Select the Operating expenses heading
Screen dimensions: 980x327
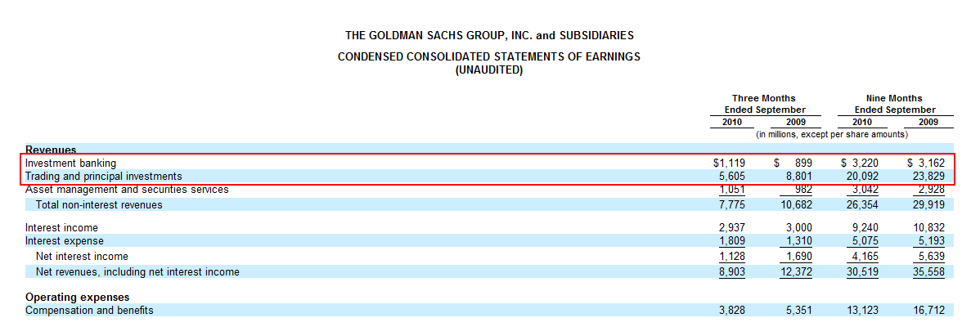tap(78, 297)
